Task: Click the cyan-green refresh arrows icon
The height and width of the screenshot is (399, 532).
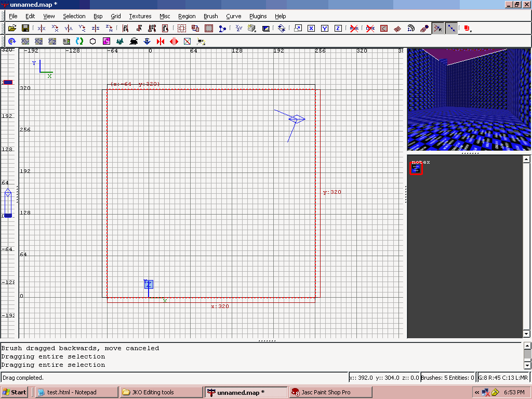Action: point(79,42)
